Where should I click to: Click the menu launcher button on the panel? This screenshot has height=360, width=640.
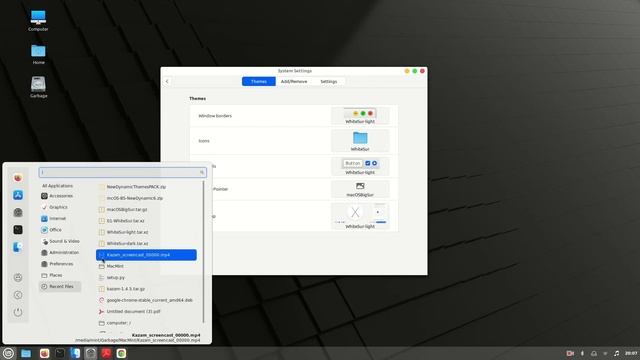[8, 353]
